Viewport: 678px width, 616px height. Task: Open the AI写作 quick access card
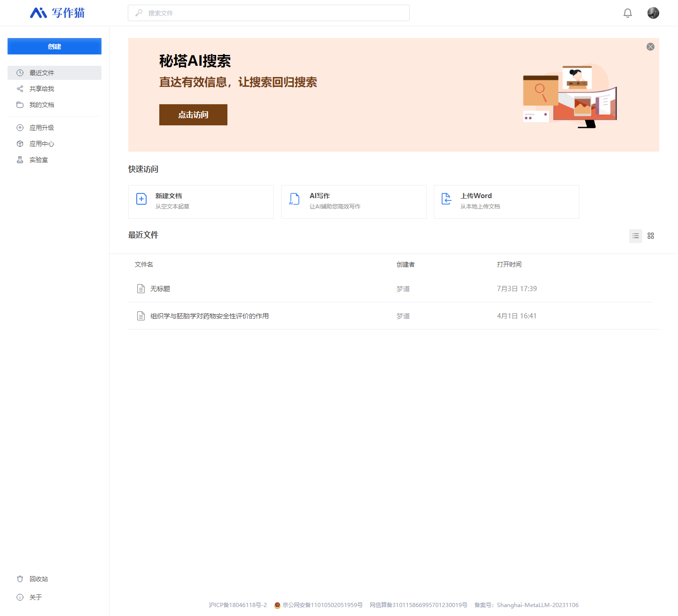[x=354, y=202]
